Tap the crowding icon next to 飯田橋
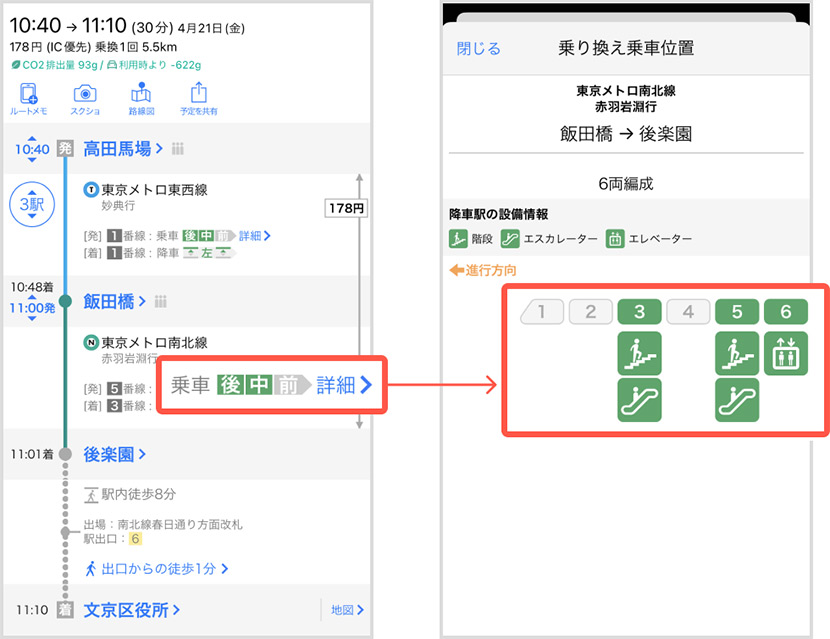This screenshot has height=639, width=830. click(x=160, y=302)
